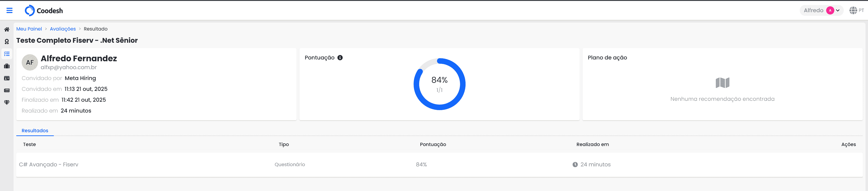Open Meu Painel breadcrumb link
The image size is (868, 191).
[x=29, y=29]
